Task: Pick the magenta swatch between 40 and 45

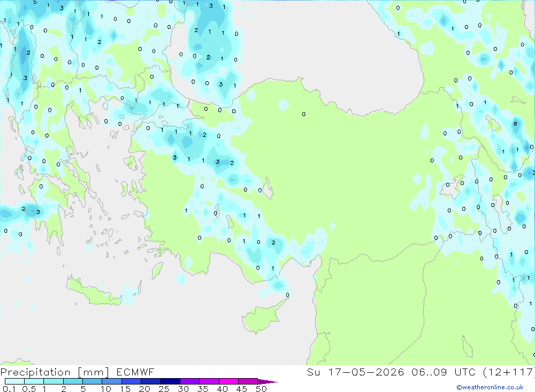Action: coord(228,381)
